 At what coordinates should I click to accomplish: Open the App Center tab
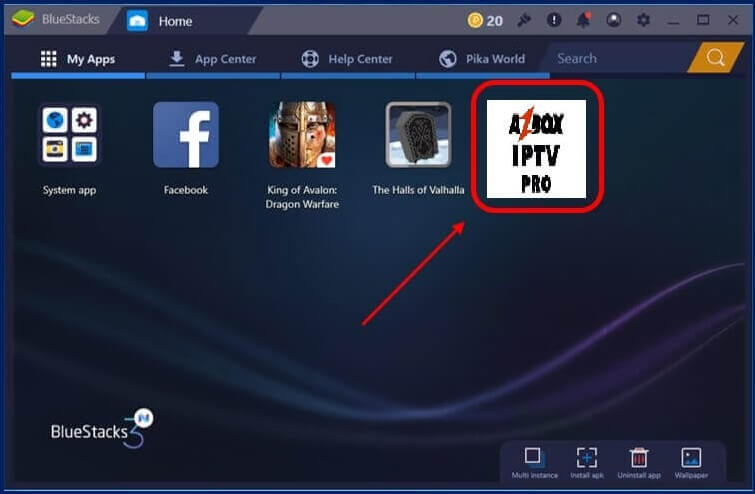coord(213,59)
